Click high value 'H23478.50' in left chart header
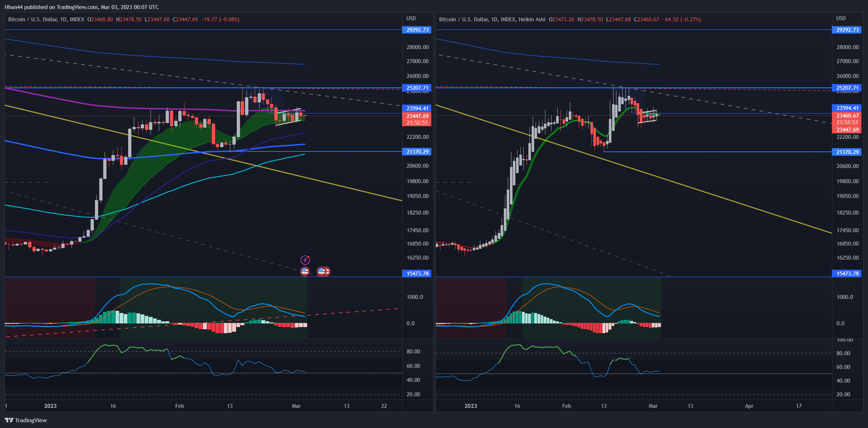 coord(129,19)
